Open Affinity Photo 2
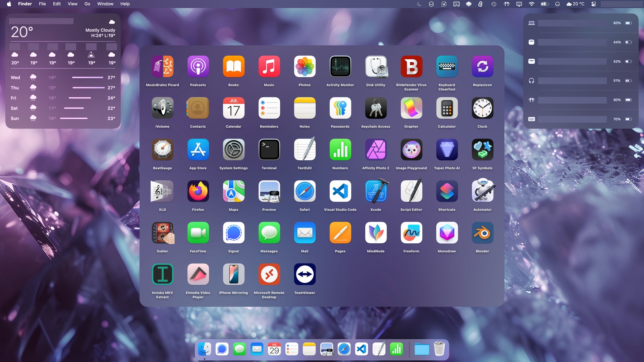The image size is (644, 362). (x=376, y=149)
